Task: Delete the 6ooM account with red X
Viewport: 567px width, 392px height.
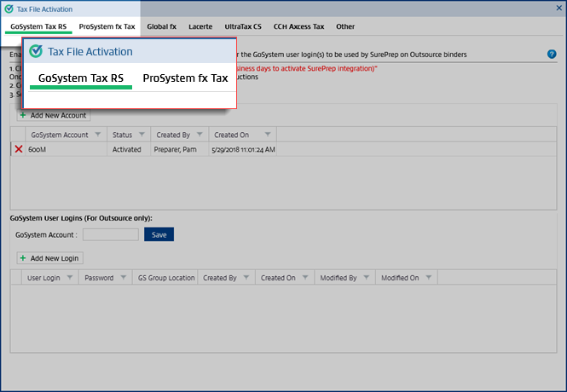Action: click(x=19, y=149)
